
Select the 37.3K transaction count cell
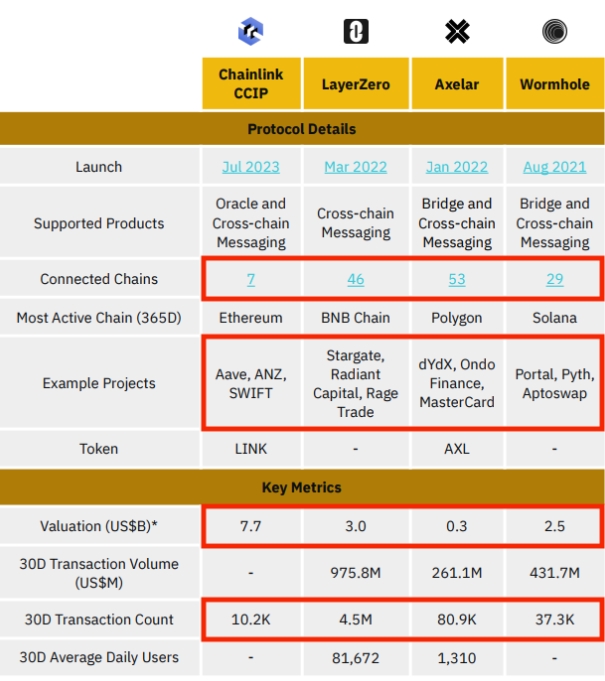point(555,619)
